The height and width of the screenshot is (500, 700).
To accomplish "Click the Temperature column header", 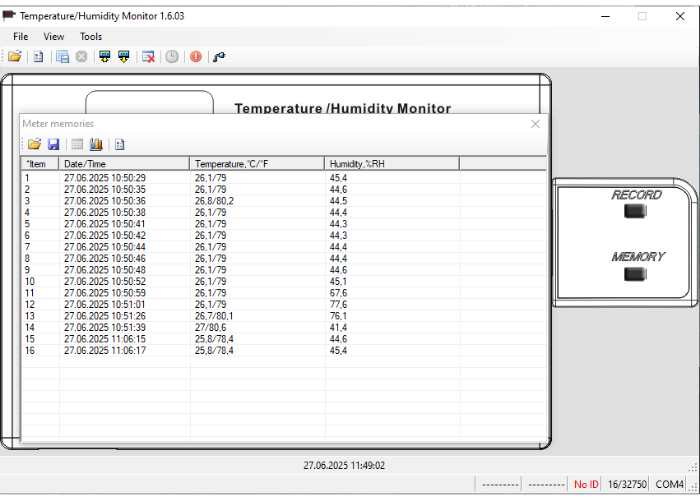I will tap(257, 164).
